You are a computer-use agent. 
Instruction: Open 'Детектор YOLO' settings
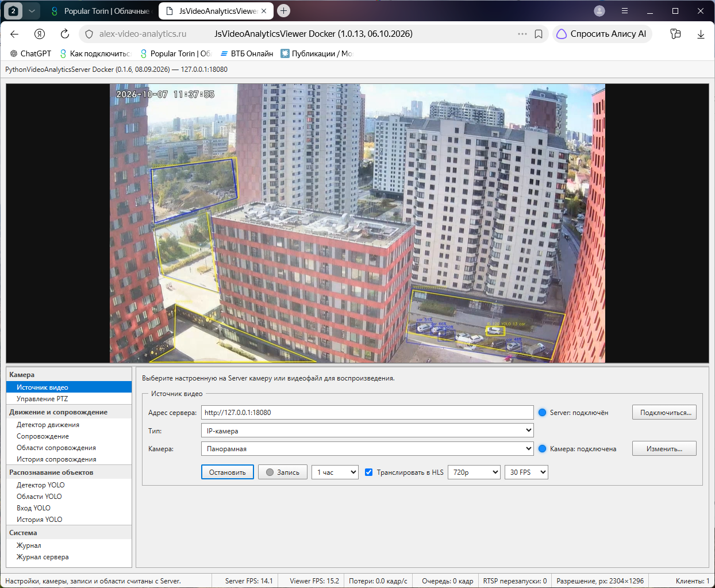69,485
